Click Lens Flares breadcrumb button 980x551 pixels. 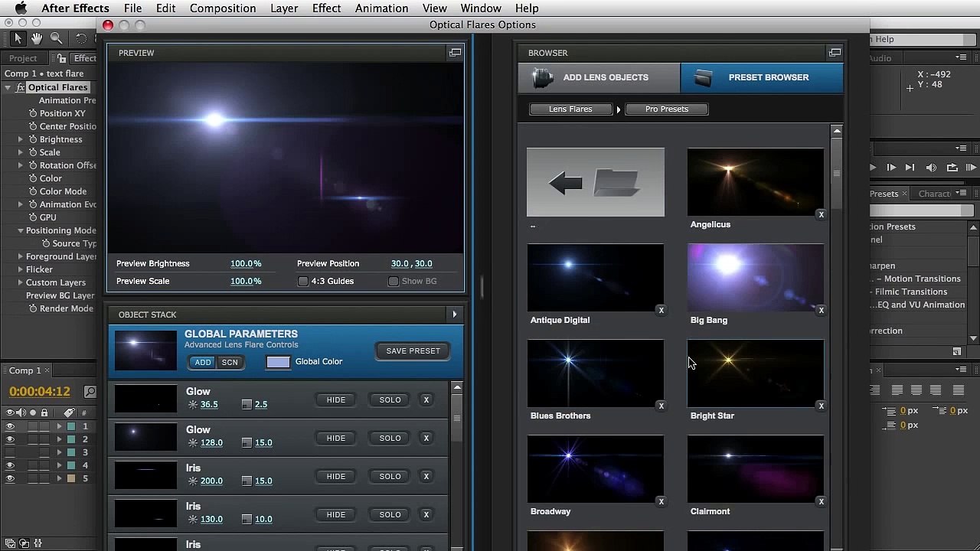pos(570,109)
